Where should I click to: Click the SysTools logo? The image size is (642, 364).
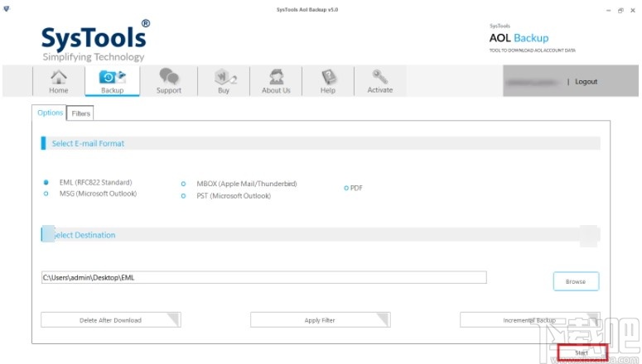click(96, 41)
